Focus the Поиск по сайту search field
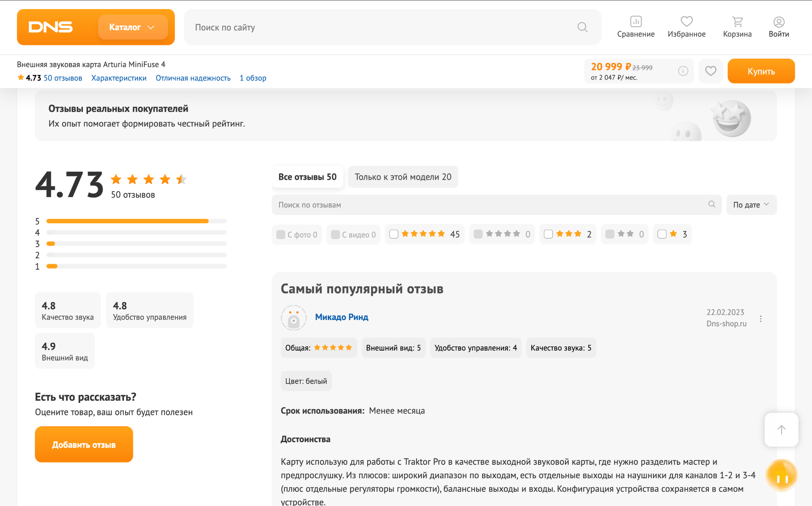812x506 pixels. (x=393, y=27)
